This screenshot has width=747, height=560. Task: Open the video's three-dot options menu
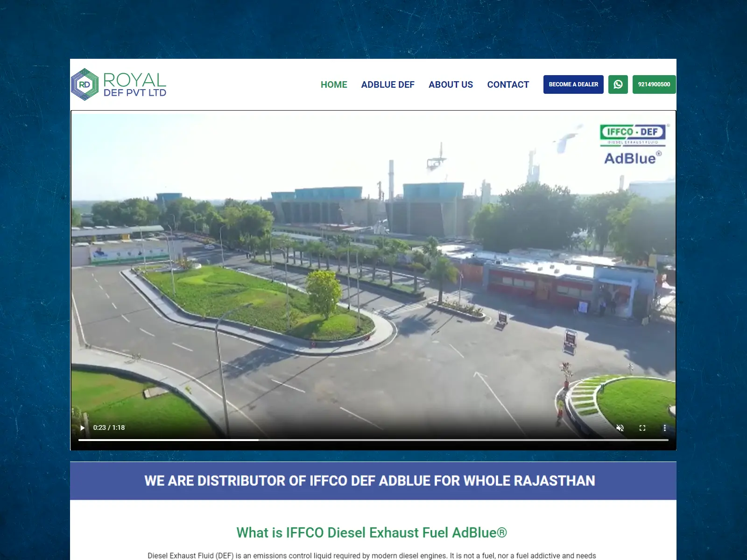(x=665, y=428)
